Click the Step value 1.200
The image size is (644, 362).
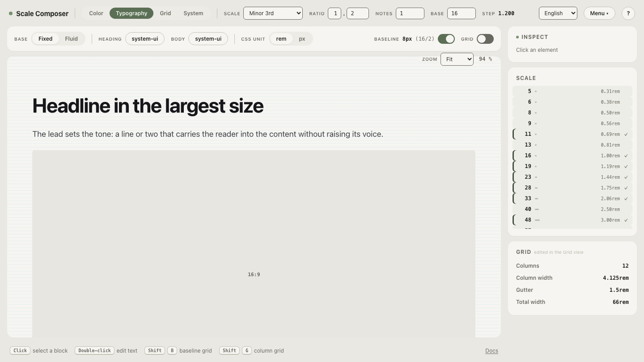[x=506, y=13]
